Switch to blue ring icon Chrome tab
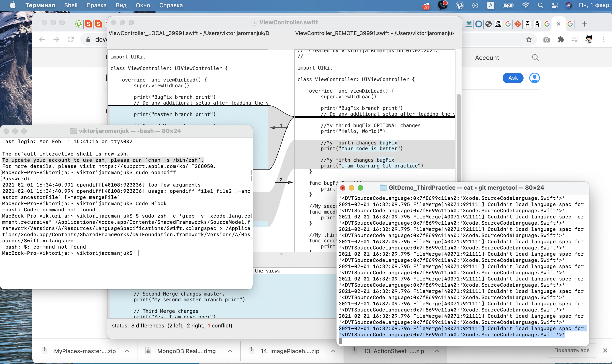This screenshot has height=364, width=612. click(x=479, y=24)
